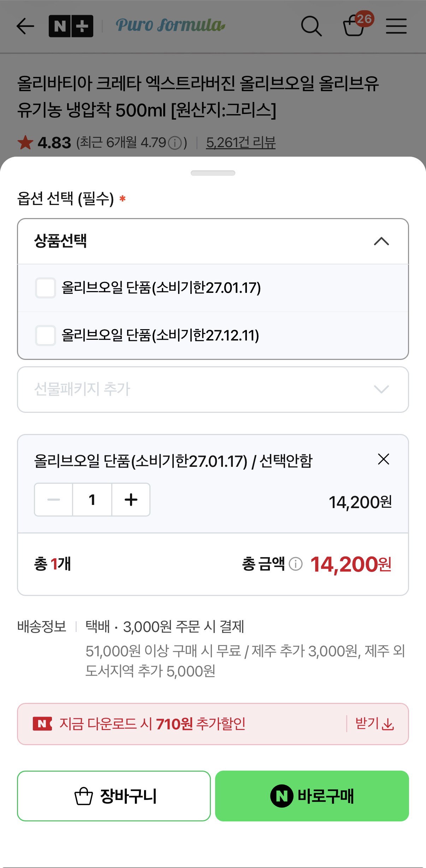This screenshot has width=426, height=868.
Task: Open the N+ membership logo
Action: point(71,26)
